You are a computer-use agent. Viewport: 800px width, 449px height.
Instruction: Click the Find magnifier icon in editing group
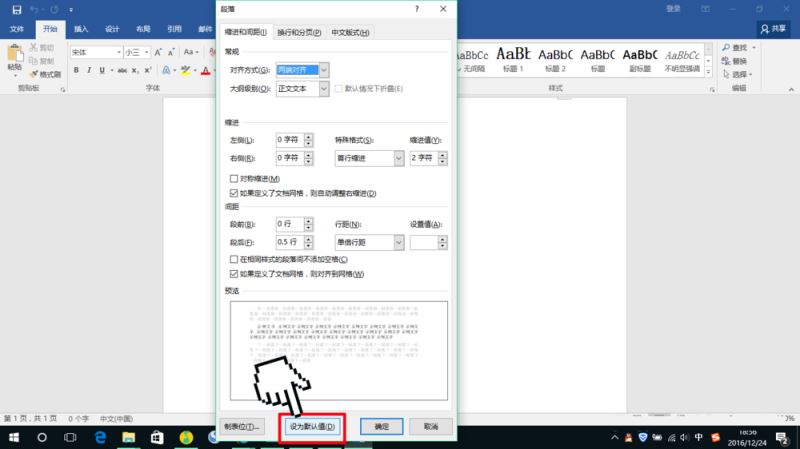726,47
